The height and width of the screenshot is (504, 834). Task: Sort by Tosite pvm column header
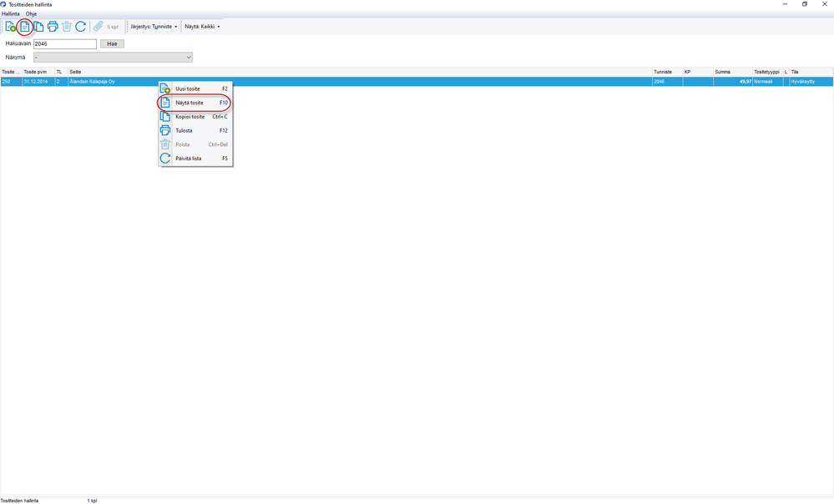click(x=38, y=72)
